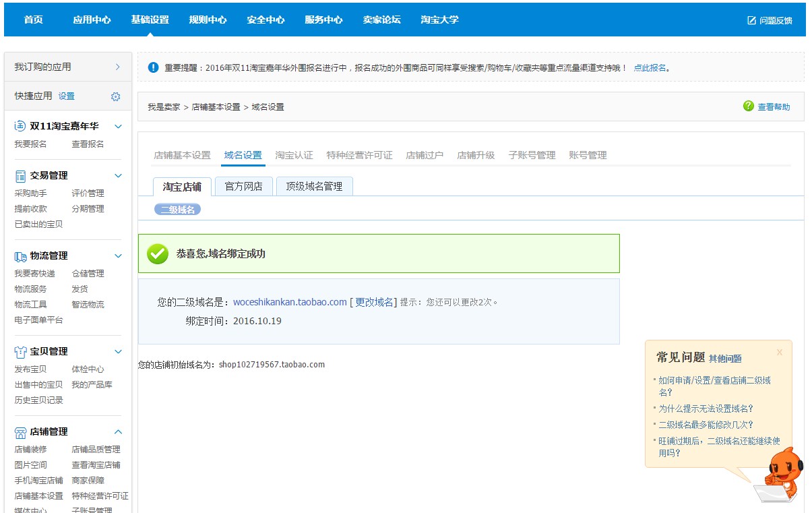Select the 二级域名 pill button
The height and width of the screenshot is (513, 812).
point(177,209)
